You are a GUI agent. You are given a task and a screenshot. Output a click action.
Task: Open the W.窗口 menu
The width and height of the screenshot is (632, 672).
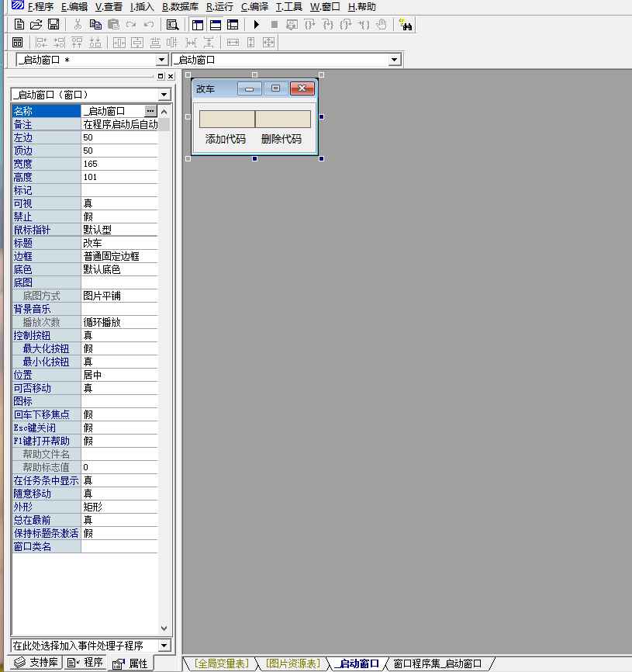click(x=325, y=7)
